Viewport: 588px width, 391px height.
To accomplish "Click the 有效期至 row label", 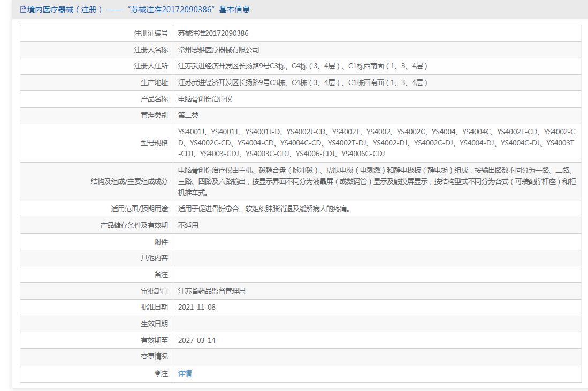I will (155, 340).
